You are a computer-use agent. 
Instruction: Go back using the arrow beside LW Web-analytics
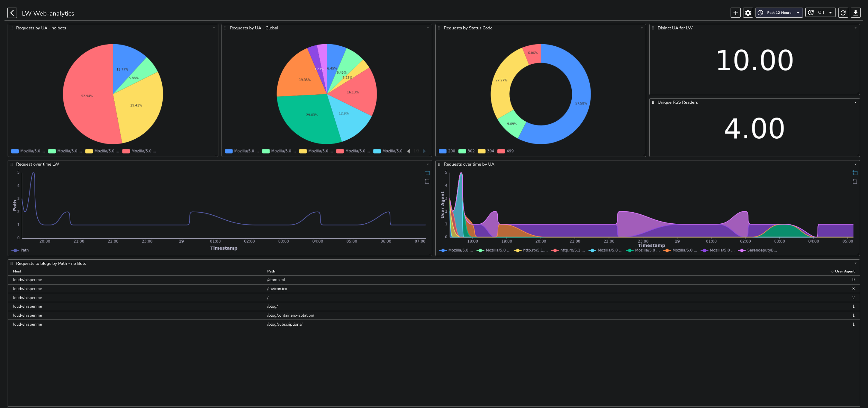12,13
